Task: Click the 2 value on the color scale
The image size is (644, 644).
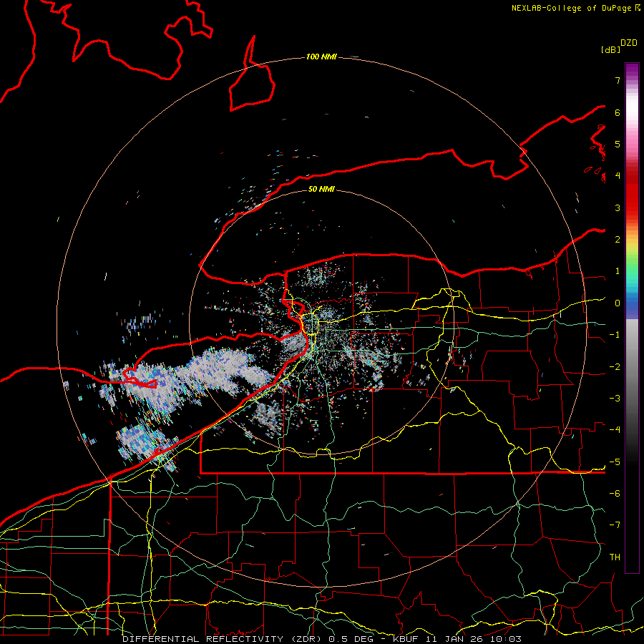Action: (618, 240)
